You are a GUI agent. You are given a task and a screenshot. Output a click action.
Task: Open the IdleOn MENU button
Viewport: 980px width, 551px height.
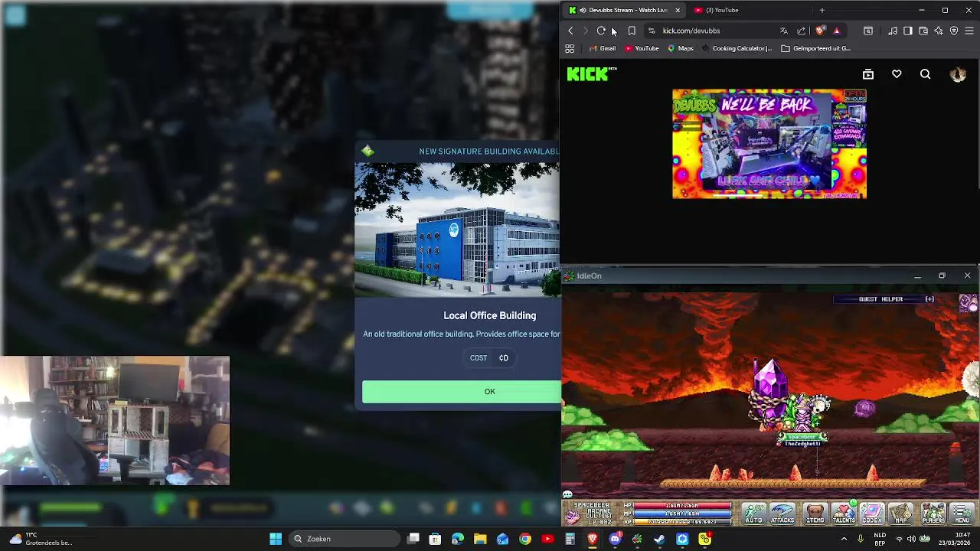click(962, 514)
